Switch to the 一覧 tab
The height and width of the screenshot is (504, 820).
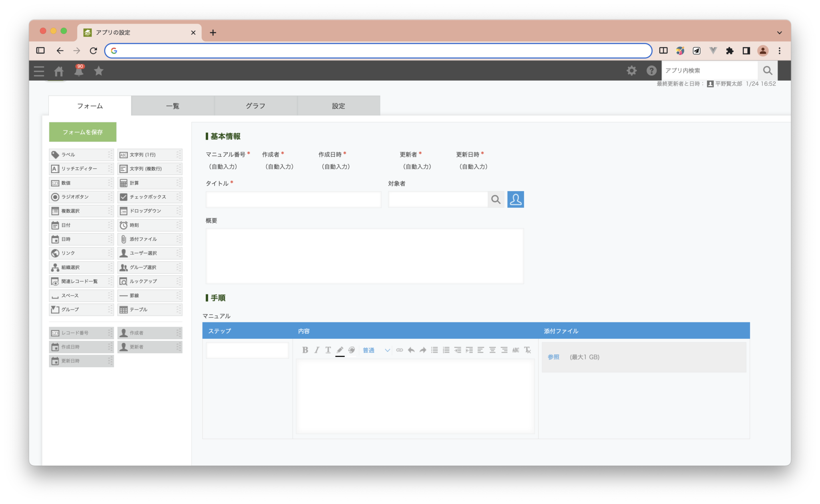173,106
